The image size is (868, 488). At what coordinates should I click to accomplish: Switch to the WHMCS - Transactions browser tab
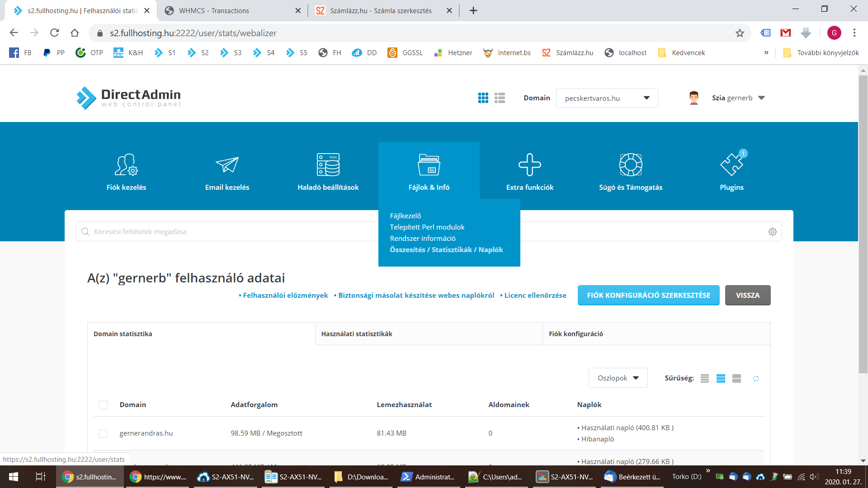232,10
